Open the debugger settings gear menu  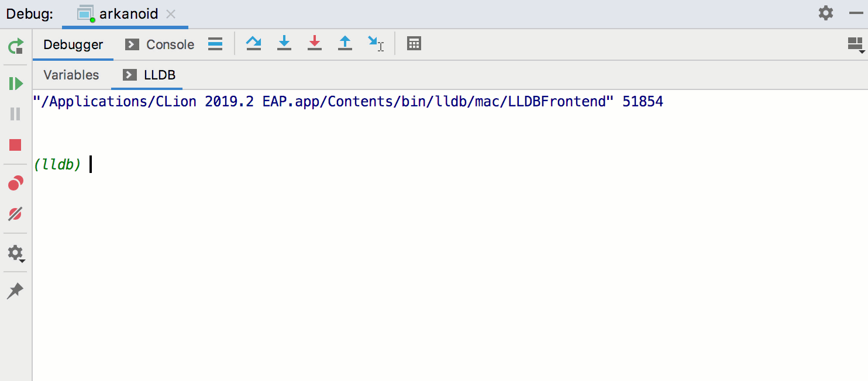[x=15, y=253]
